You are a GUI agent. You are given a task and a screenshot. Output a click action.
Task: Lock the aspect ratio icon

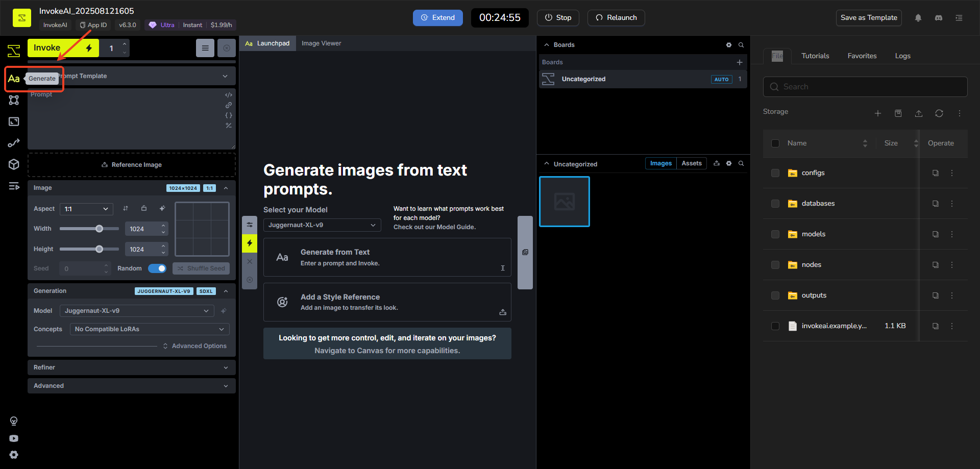click(144, 208)
